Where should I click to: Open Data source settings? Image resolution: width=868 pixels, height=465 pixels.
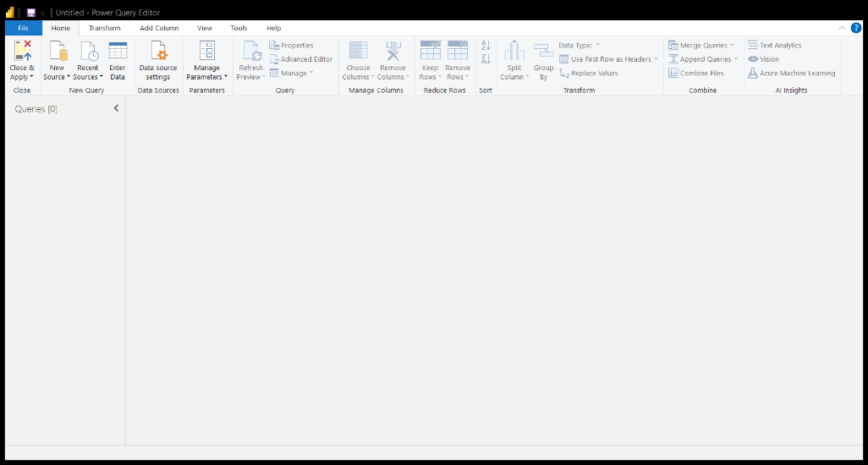pos(158,61)
